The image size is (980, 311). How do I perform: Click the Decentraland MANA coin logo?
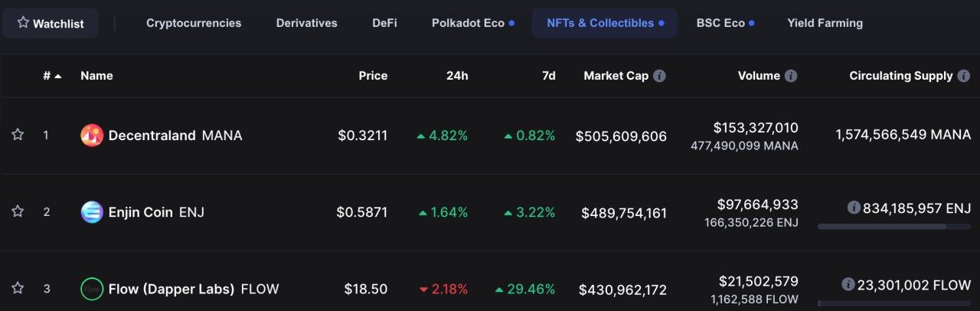coord(92,136)
